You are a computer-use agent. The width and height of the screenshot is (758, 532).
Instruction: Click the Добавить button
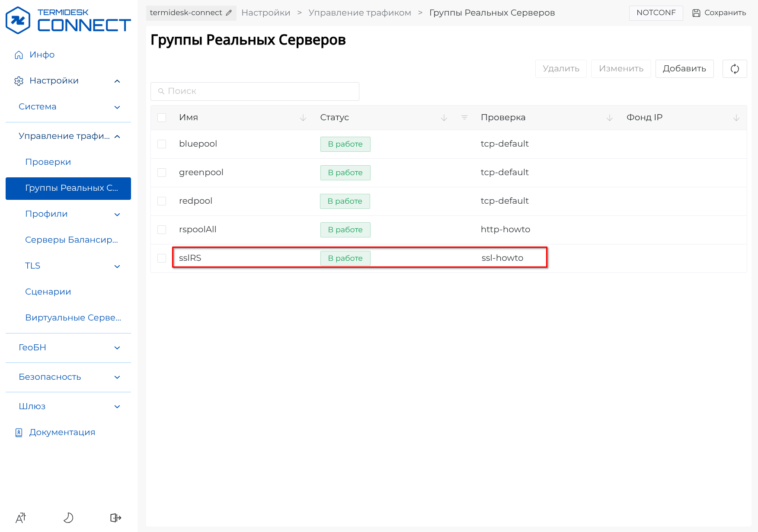tap(684, 69)
